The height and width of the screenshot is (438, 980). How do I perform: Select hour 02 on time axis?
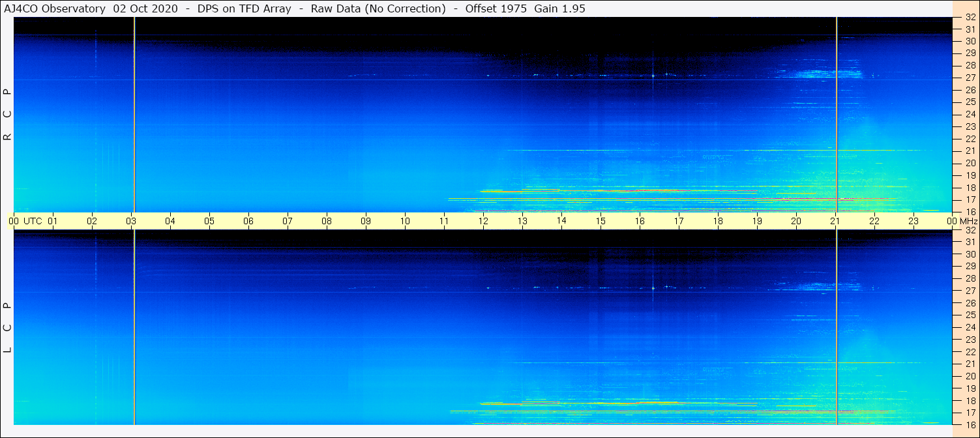click(92, 221)
